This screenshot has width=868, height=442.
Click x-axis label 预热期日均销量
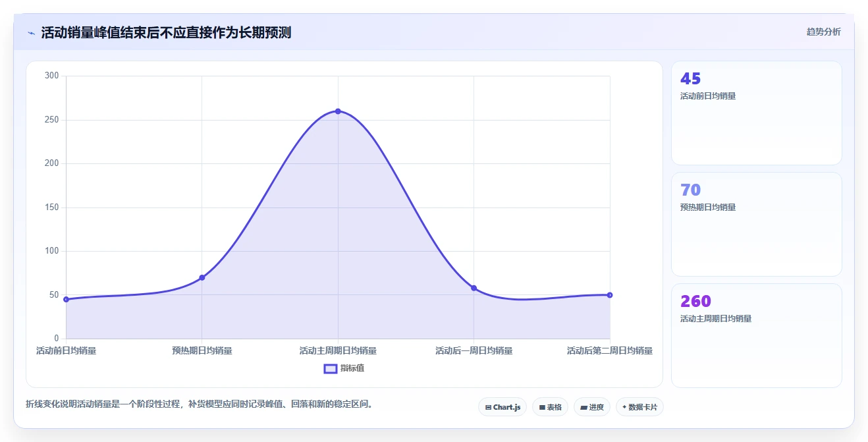[202, 351]
